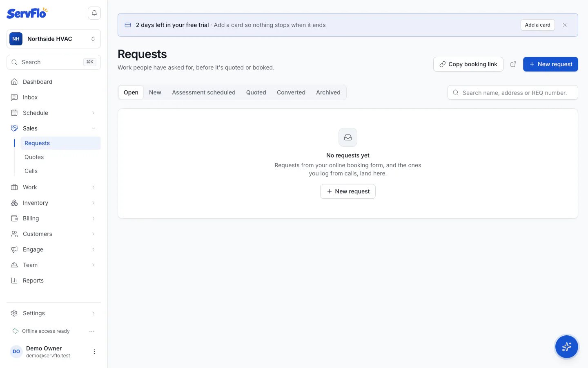Switch to the New tab

[155, 92]
